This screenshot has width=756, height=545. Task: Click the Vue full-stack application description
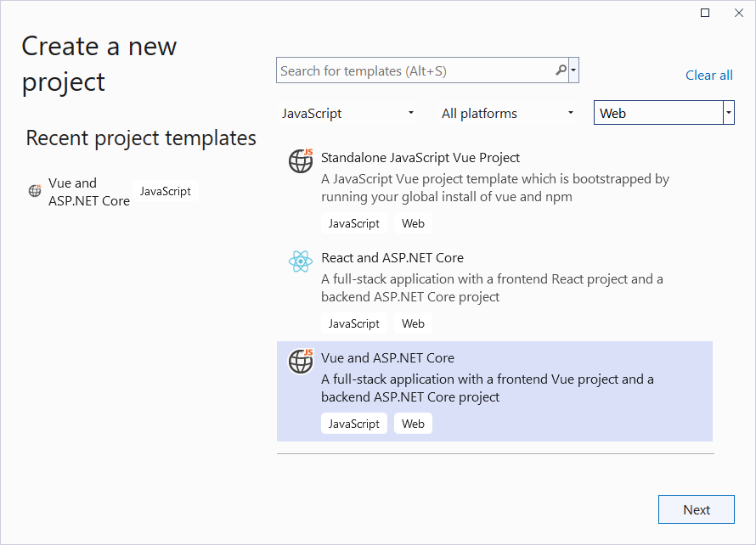[x=487, y=388]
